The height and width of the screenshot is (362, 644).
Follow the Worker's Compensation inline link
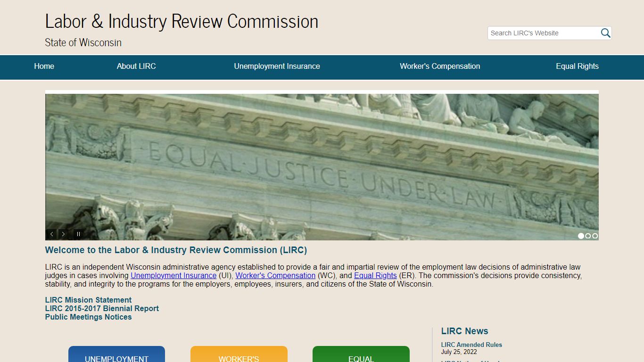pos(275,275)
